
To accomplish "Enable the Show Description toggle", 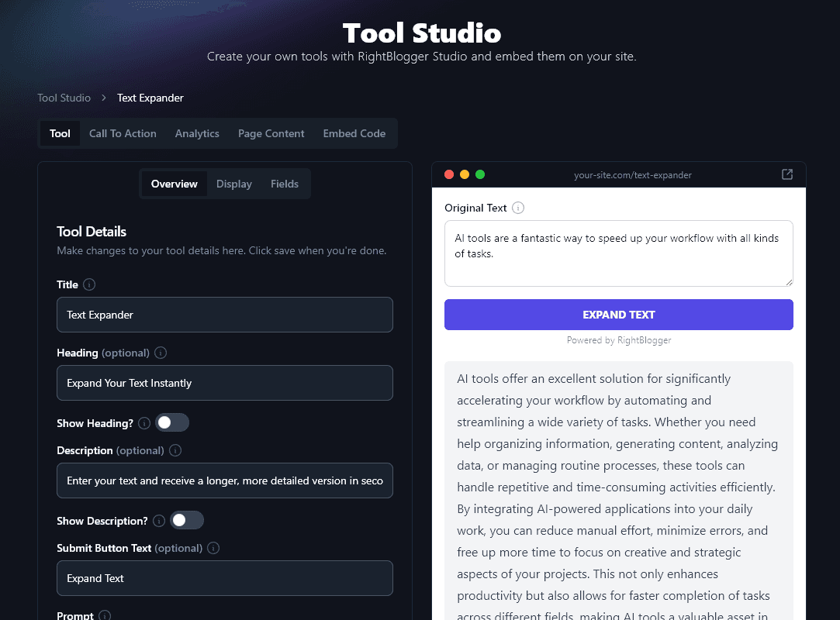I will click(x=187, y=521).
